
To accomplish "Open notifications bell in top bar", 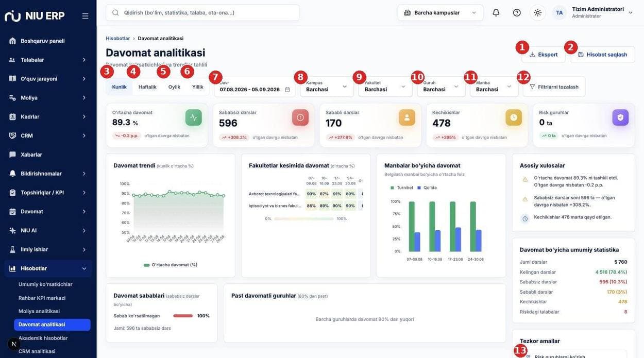I will coord(496,12).
